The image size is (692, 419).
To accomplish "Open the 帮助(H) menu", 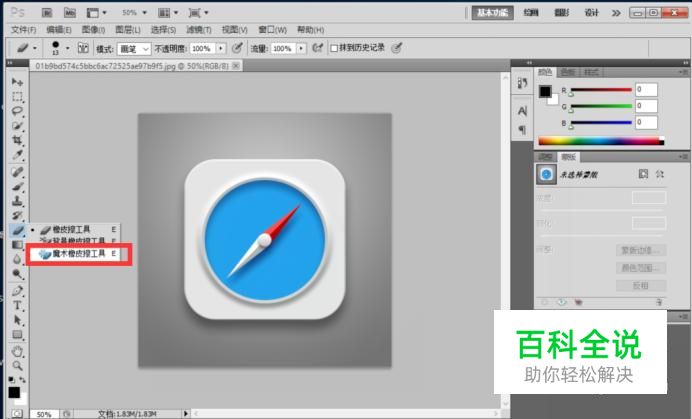I will [310, 30].
